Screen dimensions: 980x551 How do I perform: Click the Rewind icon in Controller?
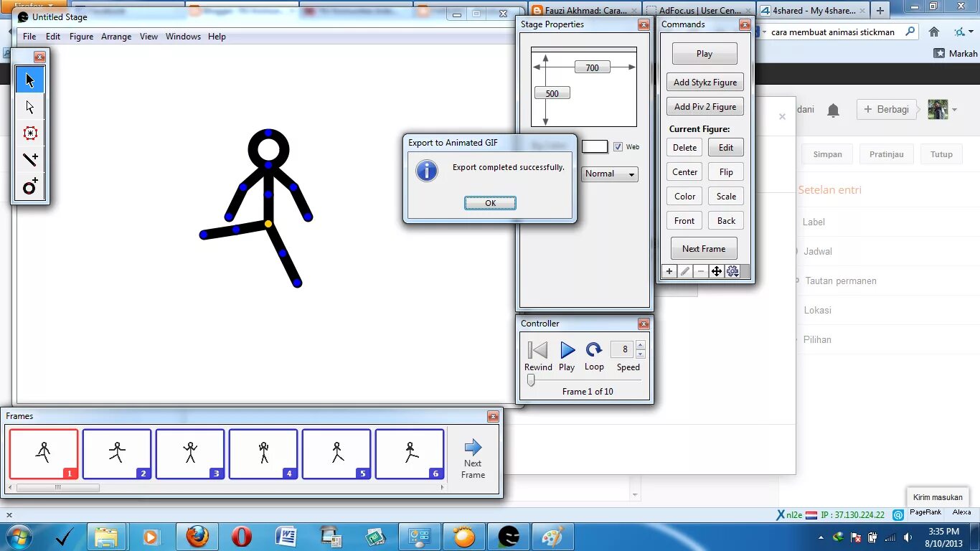click(537, 350)
